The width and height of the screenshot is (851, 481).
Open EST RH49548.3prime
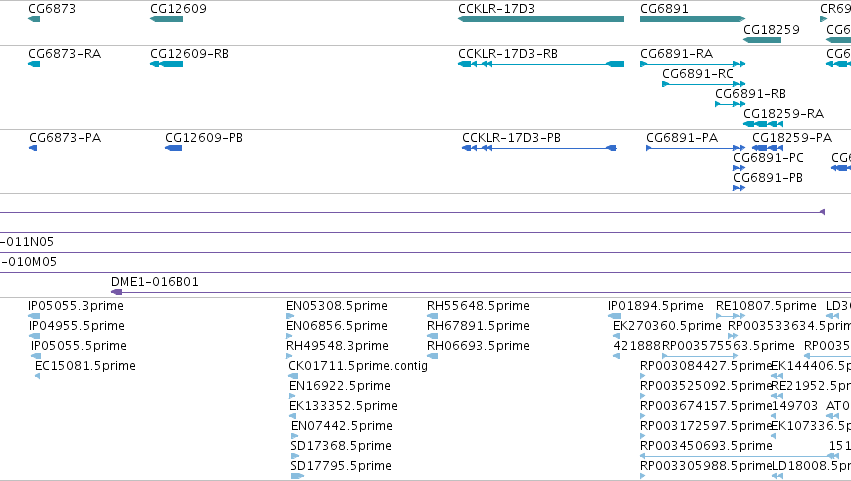338,346
